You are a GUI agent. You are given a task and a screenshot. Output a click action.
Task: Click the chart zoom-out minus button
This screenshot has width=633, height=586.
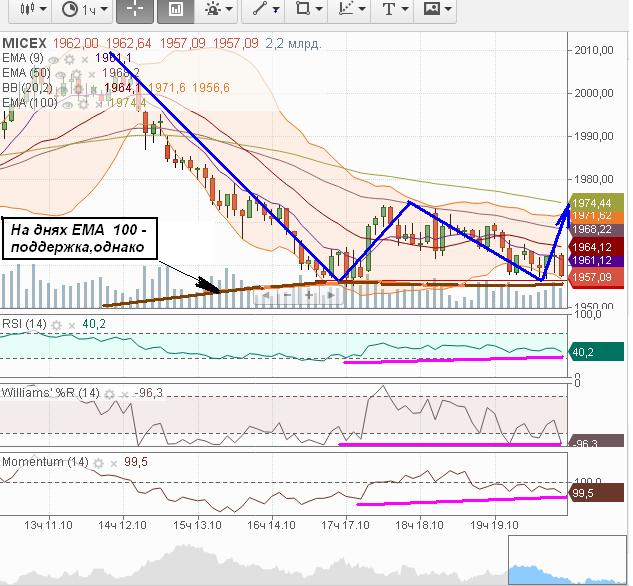[287, 295]
